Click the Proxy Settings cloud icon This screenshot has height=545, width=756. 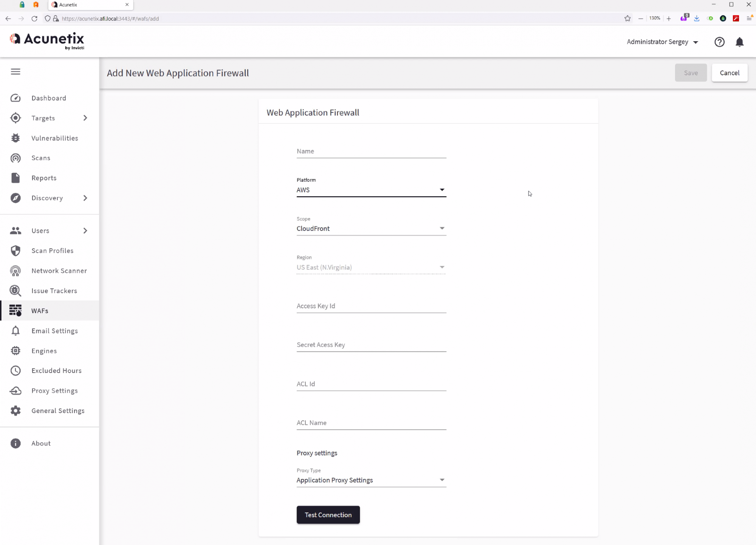(x=15, y=390)
